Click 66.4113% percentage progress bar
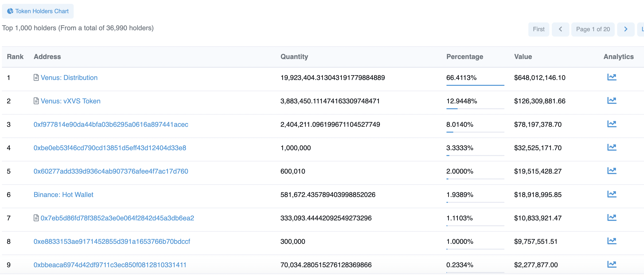Image resolution: width=644 pixels, height=275 pixels. [475, 85]
